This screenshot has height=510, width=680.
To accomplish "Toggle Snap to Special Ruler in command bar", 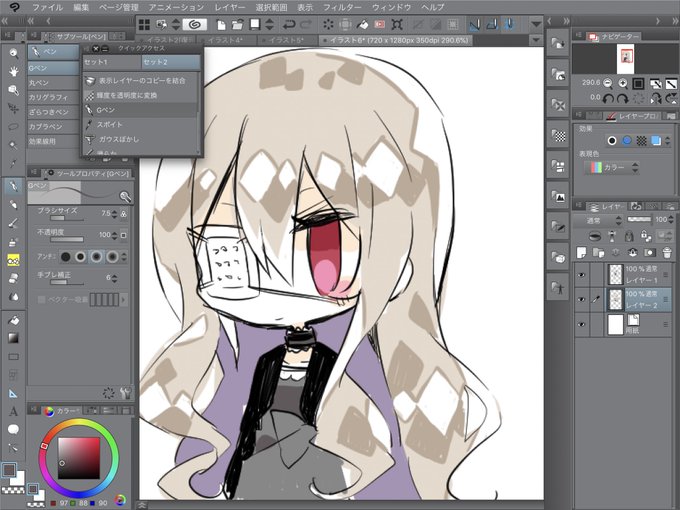I will (x=491, y=24).
